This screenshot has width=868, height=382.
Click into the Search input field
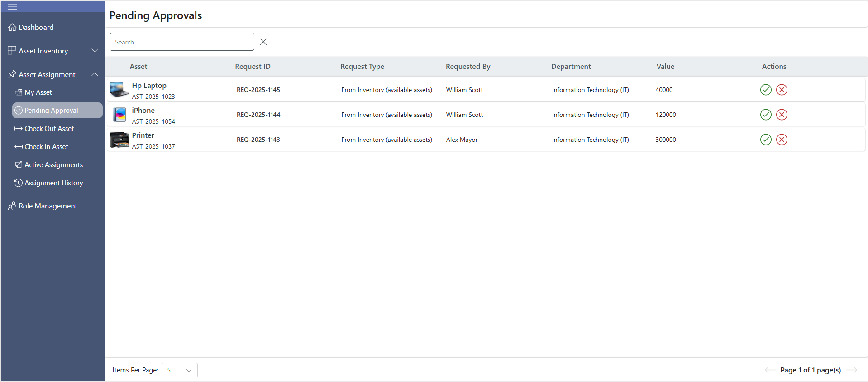182,42
